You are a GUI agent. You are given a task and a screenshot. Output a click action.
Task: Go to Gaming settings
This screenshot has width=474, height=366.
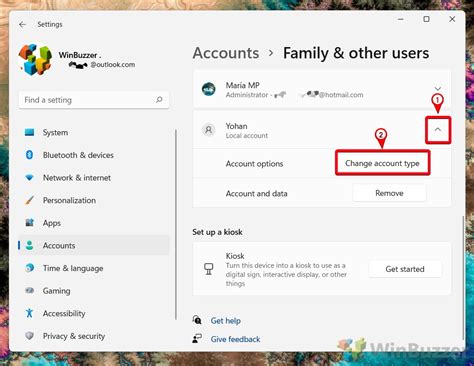click(94, 291)
